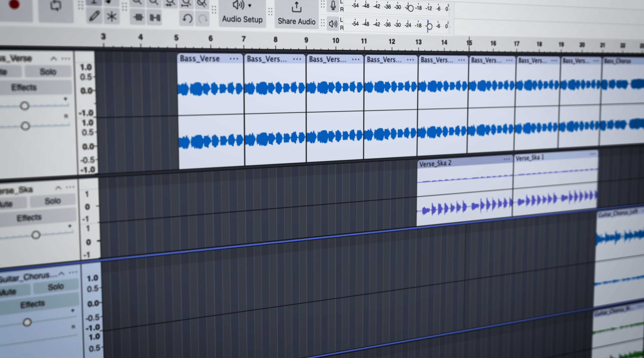The width and height of the screenshot is (644, 358).
Task: Click the microphone record meter icon
Action: pyautogui.click(x=333, y=6)
